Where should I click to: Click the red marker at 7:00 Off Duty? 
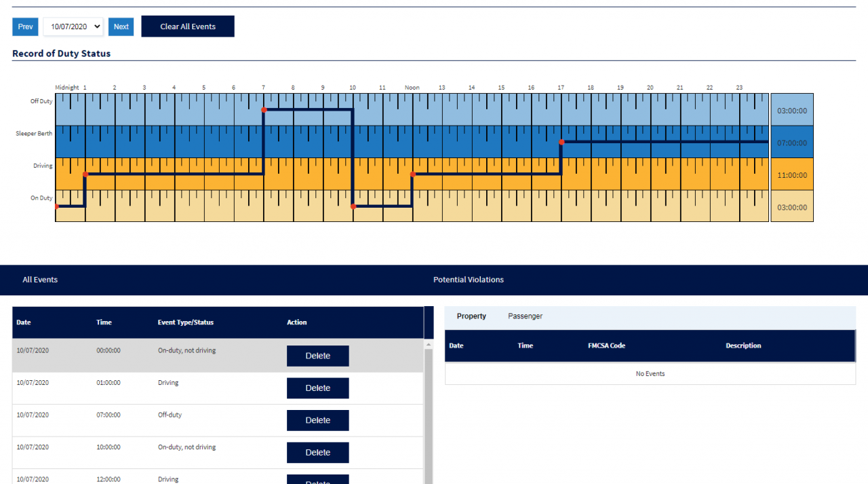(x=264, y=109)
